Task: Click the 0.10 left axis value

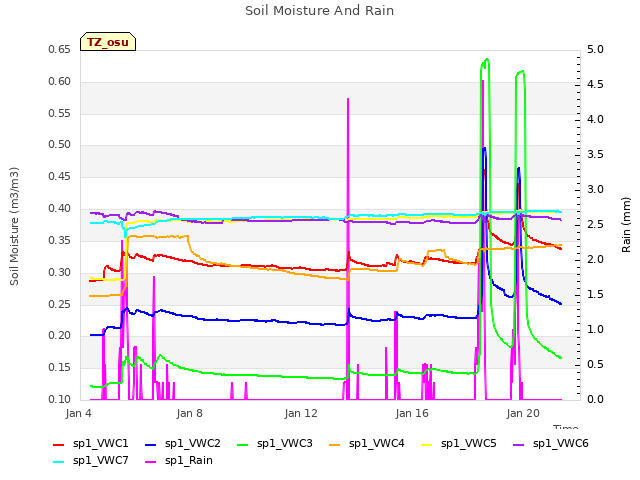Action: point(60,399)
